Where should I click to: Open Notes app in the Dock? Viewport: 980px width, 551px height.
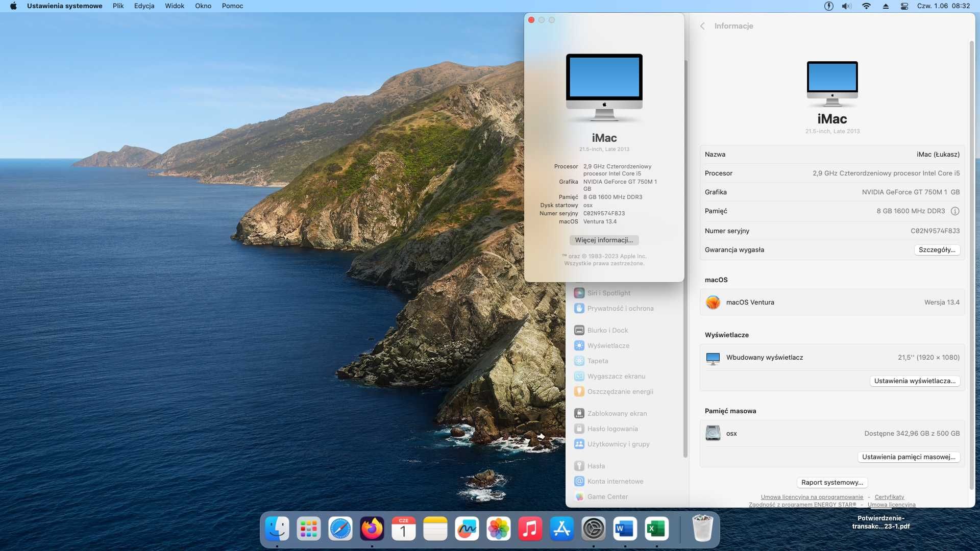(435, 529)
